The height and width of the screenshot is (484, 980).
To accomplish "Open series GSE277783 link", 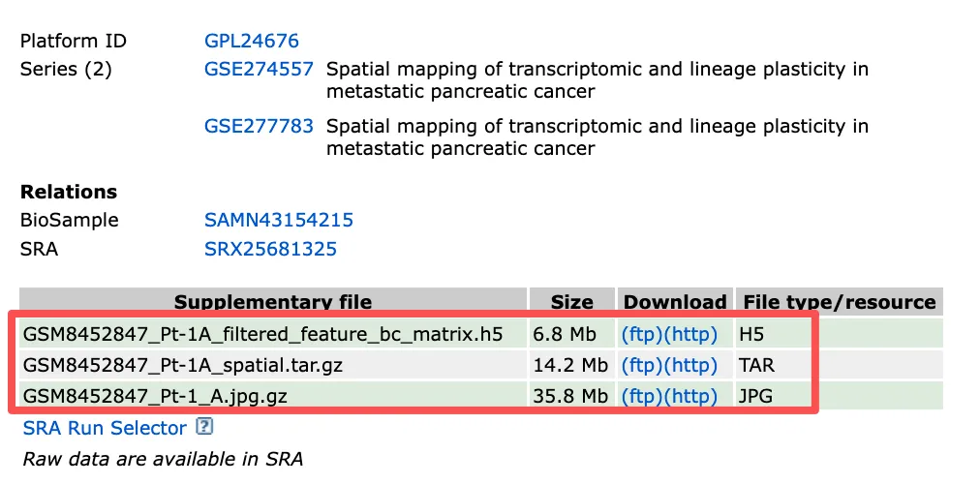I will pos(259,127).
